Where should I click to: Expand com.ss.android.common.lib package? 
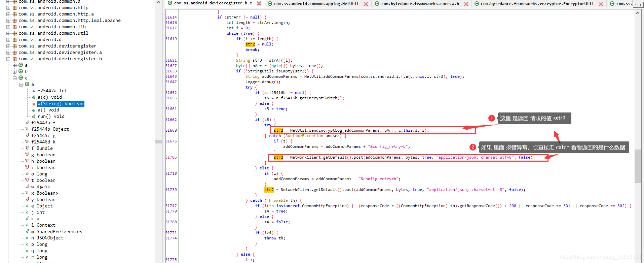[x=8, y=27]
